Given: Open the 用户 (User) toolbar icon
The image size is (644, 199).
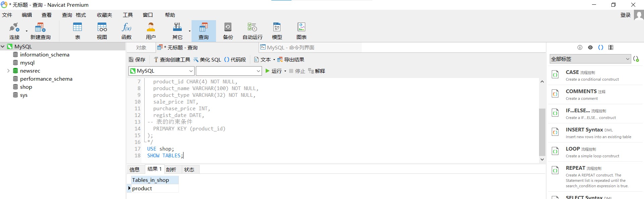Looking at the screenshot, I should pos(151,31).
